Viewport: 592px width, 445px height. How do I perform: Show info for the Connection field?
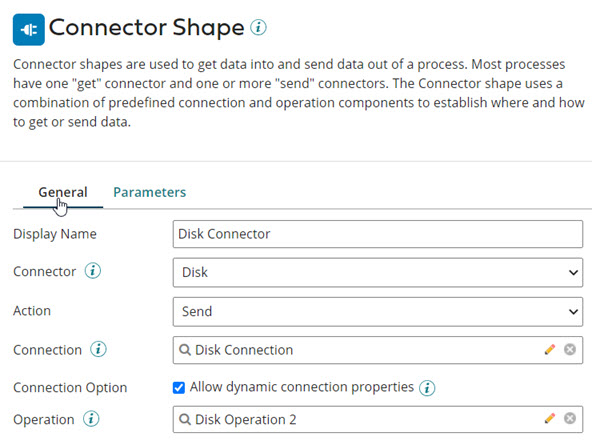(98, 349)
